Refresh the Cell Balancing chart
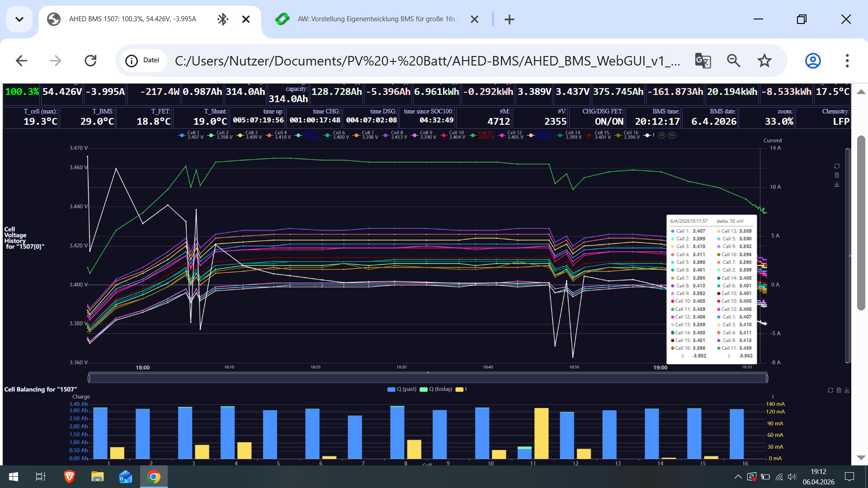The width and height of the screenshot is (868, 488). pyautogui.click(x=830, y=390)
